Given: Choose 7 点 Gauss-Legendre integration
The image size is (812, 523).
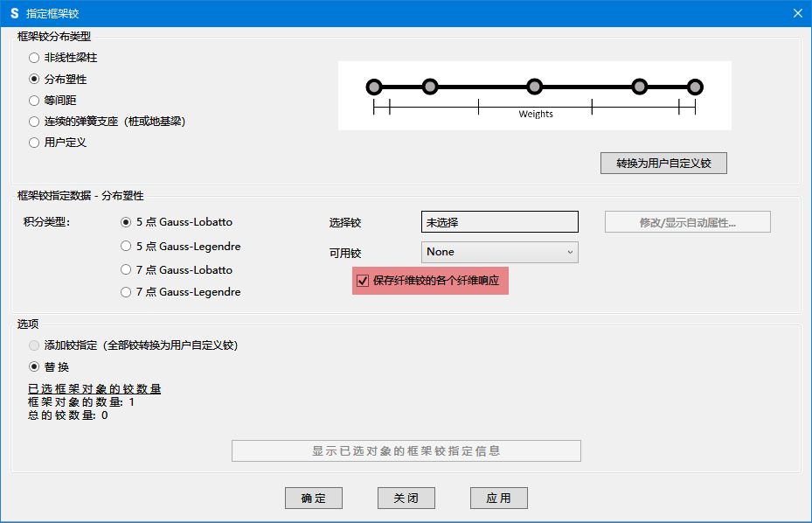Looking at the screenshot, I should [x=126, y=291].
